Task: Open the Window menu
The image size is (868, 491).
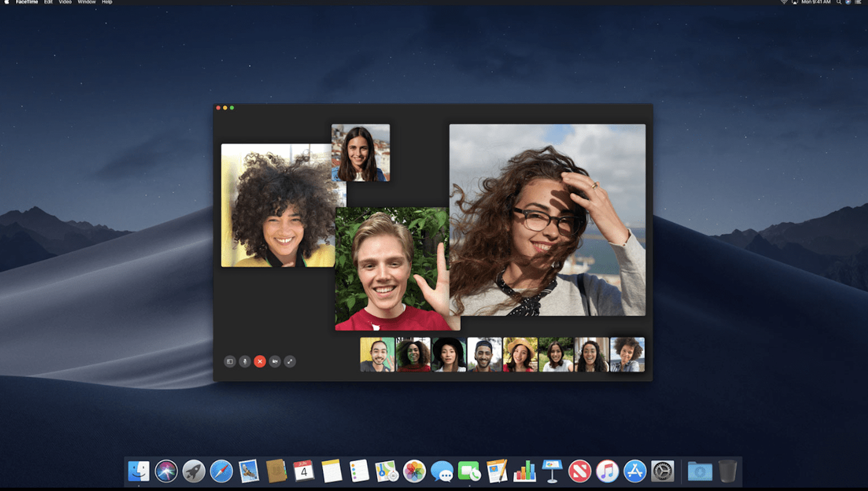Action: [x=87, y=2]
